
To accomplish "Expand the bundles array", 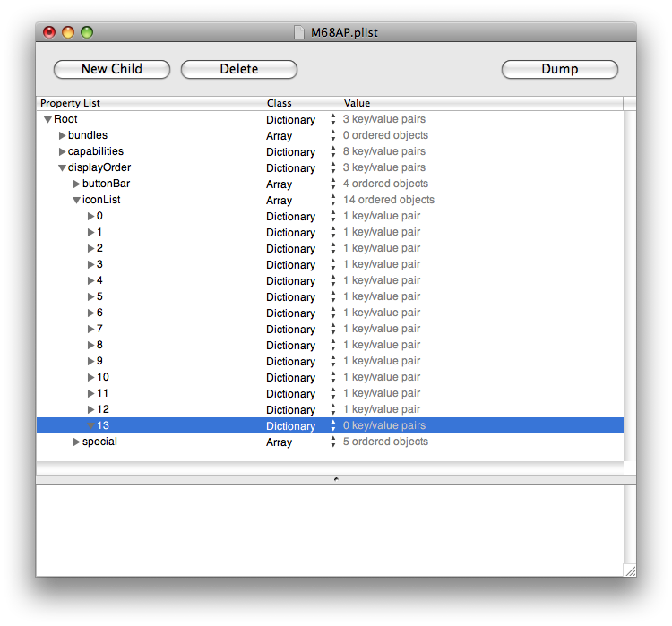I will [x=62, y=135].
